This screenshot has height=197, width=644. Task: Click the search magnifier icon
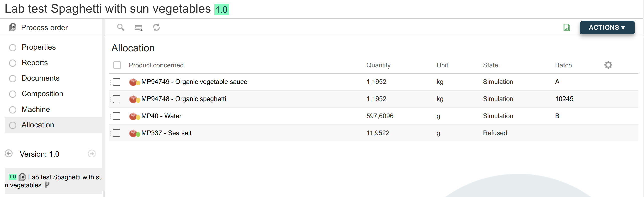[121, 27]
